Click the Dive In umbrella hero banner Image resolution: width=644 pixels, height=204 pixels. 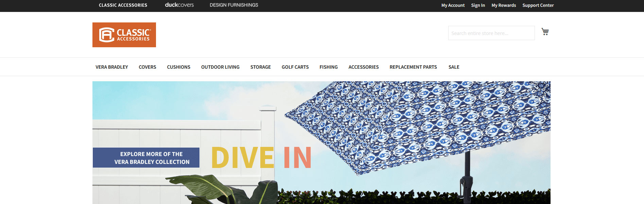click(321, 142)
